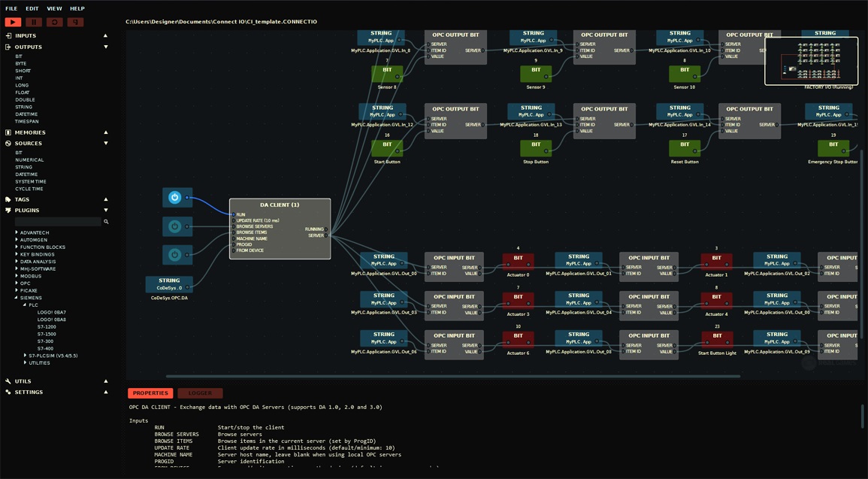Click the Pause button in toolbar
Screen dimensions: 868x479
point(34,23)
